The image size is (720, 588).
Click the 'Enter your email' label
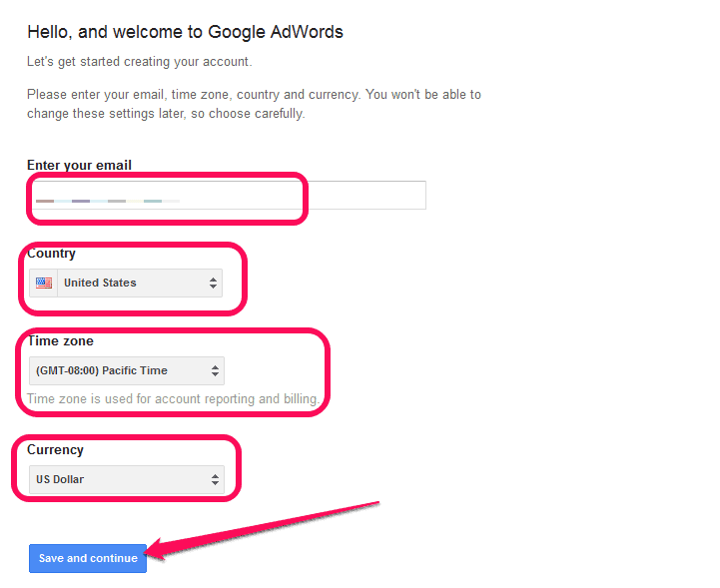click(79, 165)
